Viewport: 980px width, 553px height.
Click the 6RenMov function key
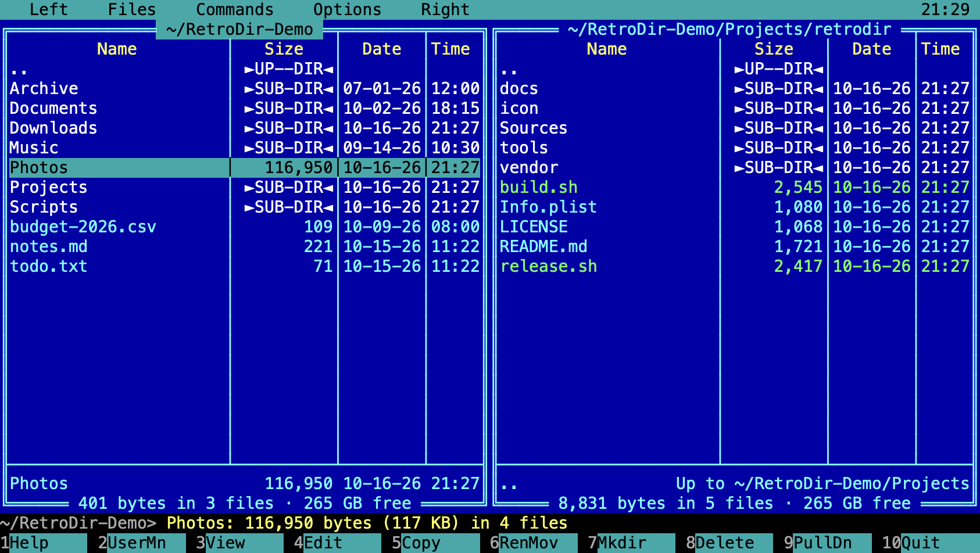[x=534, y=543]
